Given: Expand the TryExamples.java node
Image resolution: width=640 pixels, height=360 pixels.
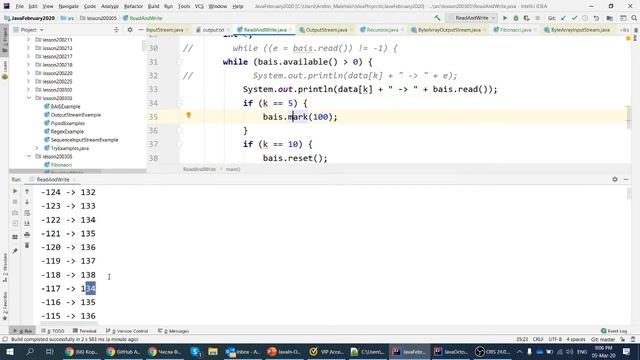Looking at the screenshot, I should [37, 148].
